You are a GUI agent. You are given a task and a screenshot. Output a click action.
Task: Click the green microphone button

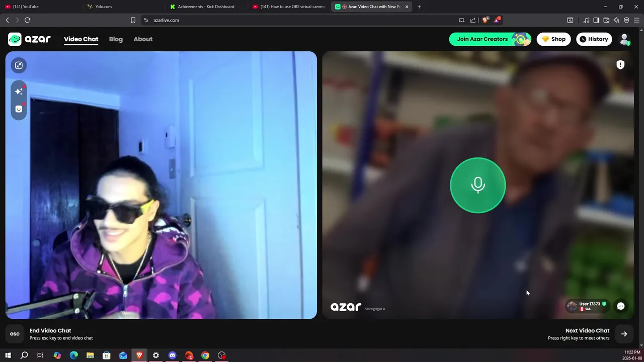point(478,185)
